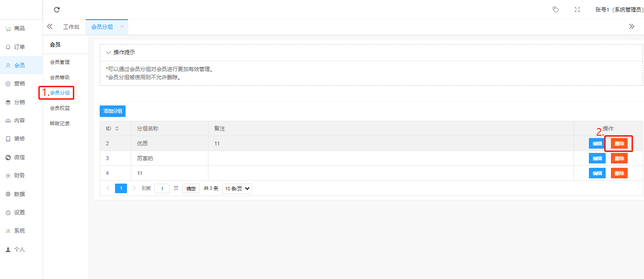This screenshot has width=644, height=279.
Task: Collapse the 操作提示 panel
Action: coord(109,52)
